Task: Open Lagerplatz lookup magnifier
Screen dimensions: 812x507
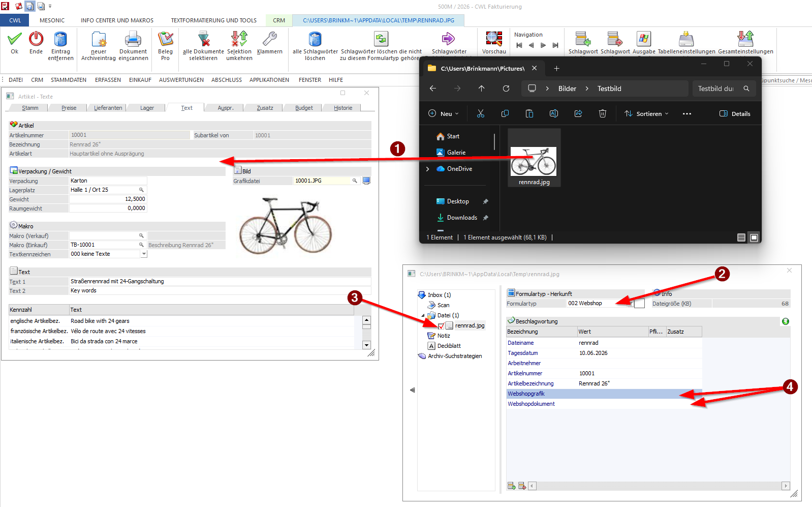Action: click(x=141, y=190)
